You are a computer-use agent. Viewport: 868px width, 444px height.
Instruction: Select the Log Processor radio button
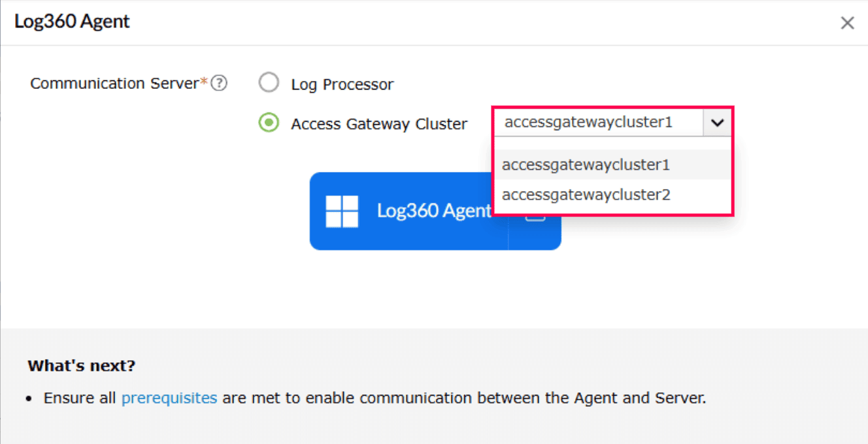coord(268,84)
